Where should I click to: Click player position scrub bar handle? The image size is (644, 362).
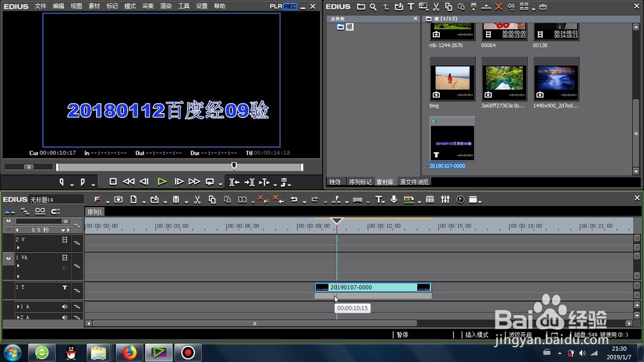click(x=234, y=166)
